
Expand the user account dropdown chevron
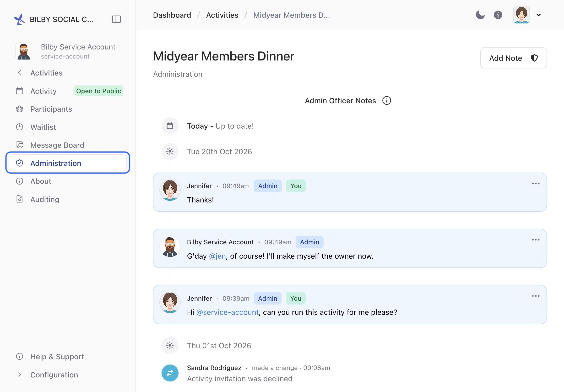[x=538, y=15]
